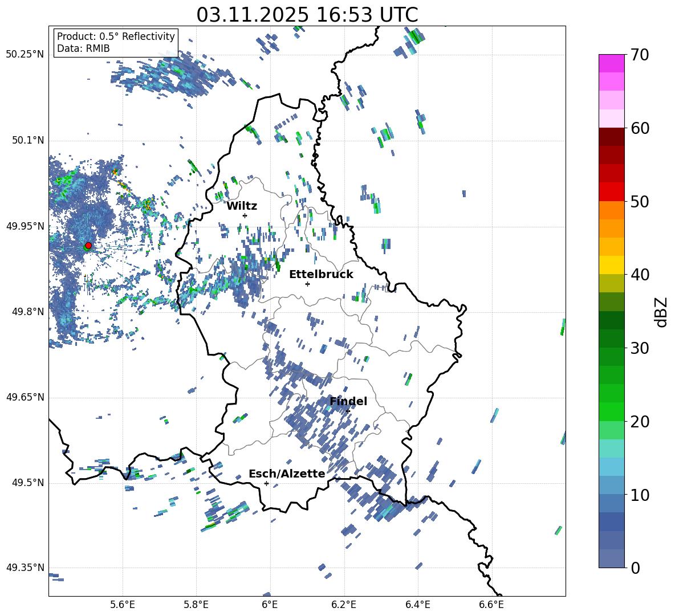Pick the dark red swatch below 60
675x616 pixels.
(x=611, y=137)
